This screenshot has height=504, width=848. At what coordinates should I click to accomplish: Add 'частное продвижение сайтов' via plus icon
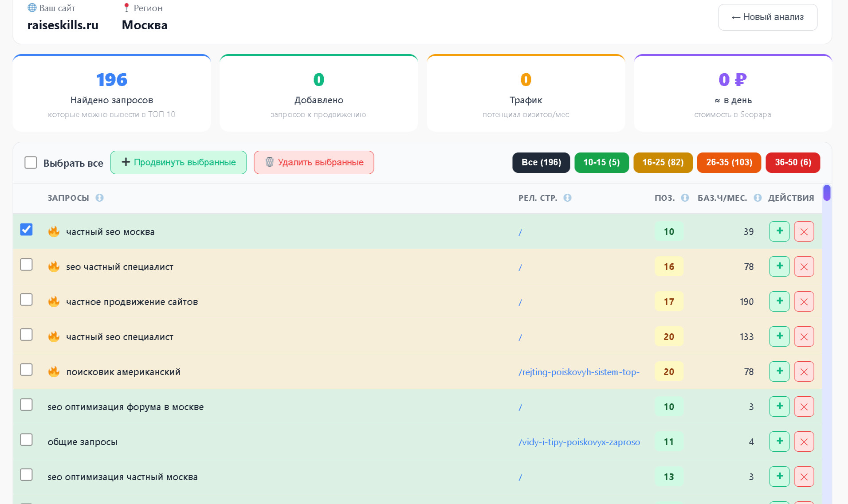point(779,301)
